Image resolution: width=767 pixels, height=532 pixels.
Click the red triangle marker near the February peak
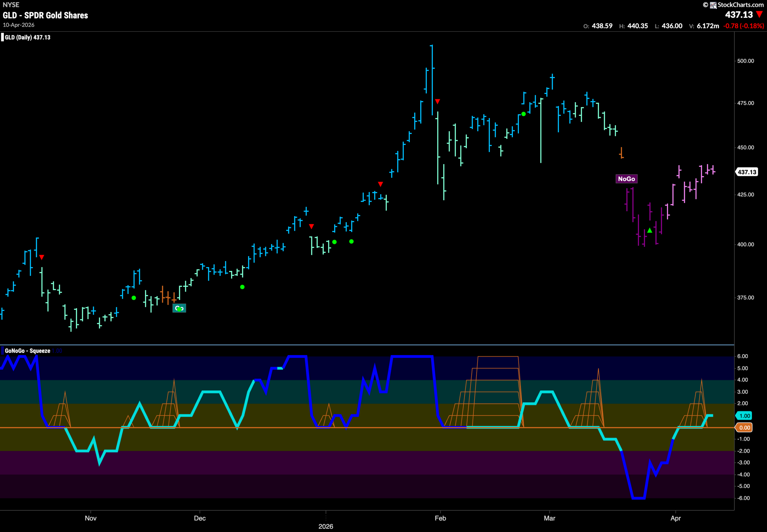tap(437, 101)
